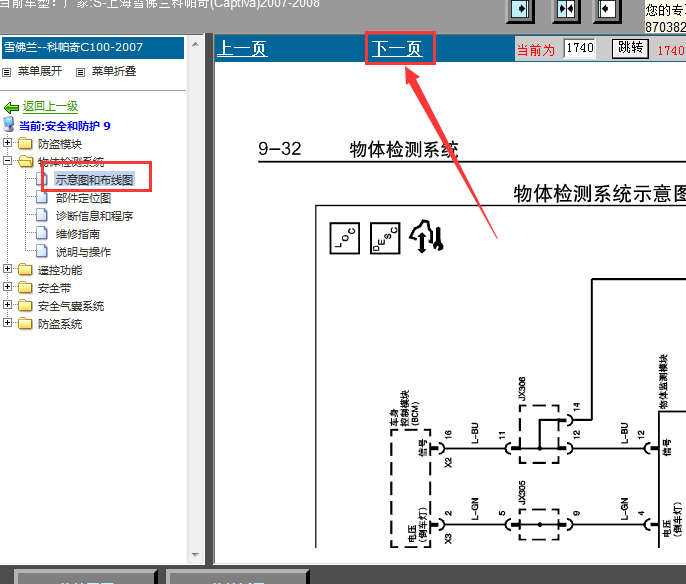Click the computer icon beside 当前:安全和防护 9
The height and width of the screenshot is (584, 686).
9,124
